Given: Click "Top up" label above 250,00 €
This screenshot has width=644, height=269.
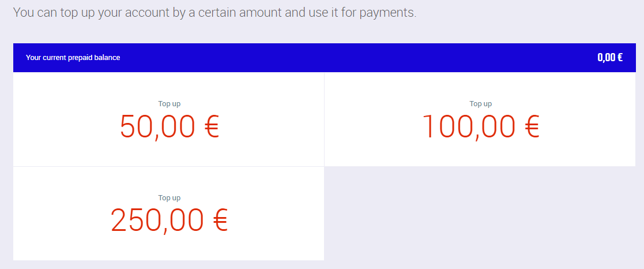Looking at the screenshot, I should 170,197.
